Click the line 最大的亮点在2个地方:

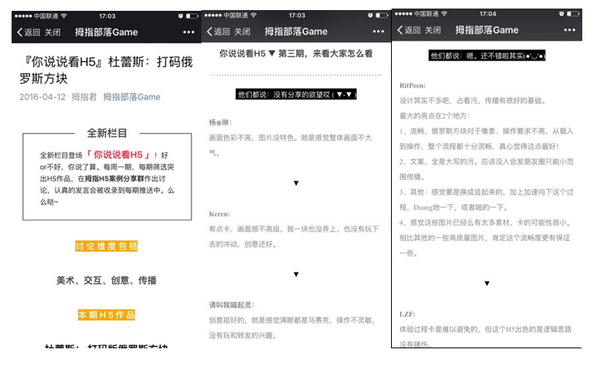(435, 116)
